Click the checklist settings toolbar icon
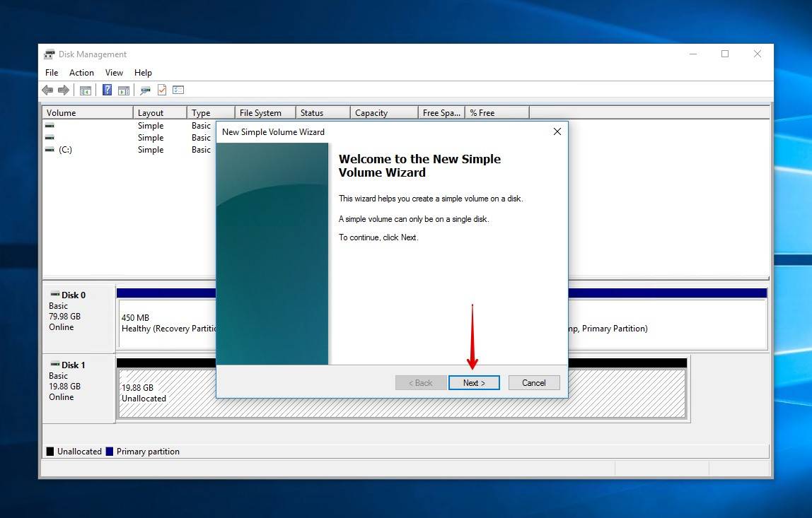812x518 pixels. tap(178, 90)
